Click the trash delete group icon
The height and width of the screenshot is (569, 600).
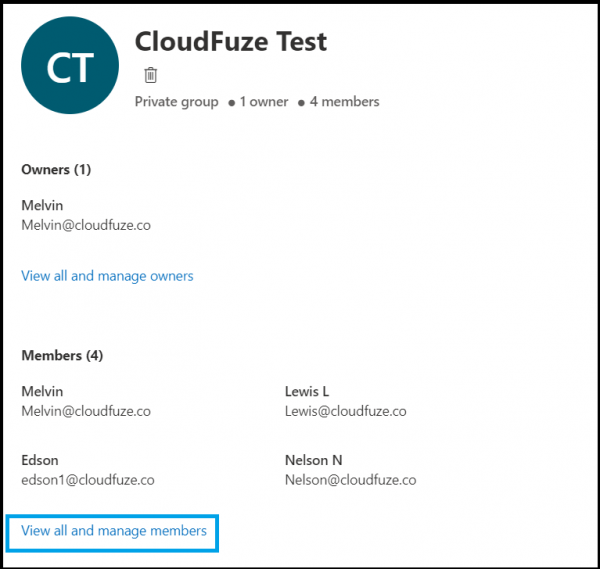[x=150, y=75]
